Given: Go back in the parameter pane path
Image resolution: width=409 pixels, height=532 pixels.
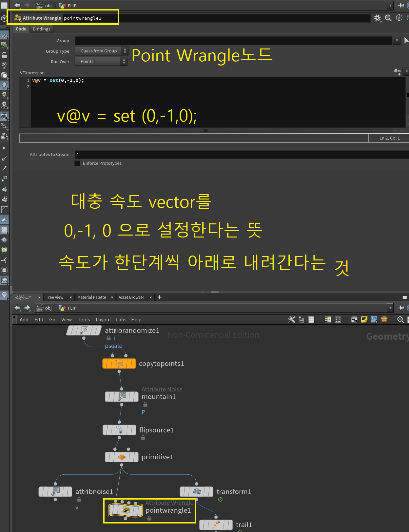Looking at the screenshot, I should [17, 6].
